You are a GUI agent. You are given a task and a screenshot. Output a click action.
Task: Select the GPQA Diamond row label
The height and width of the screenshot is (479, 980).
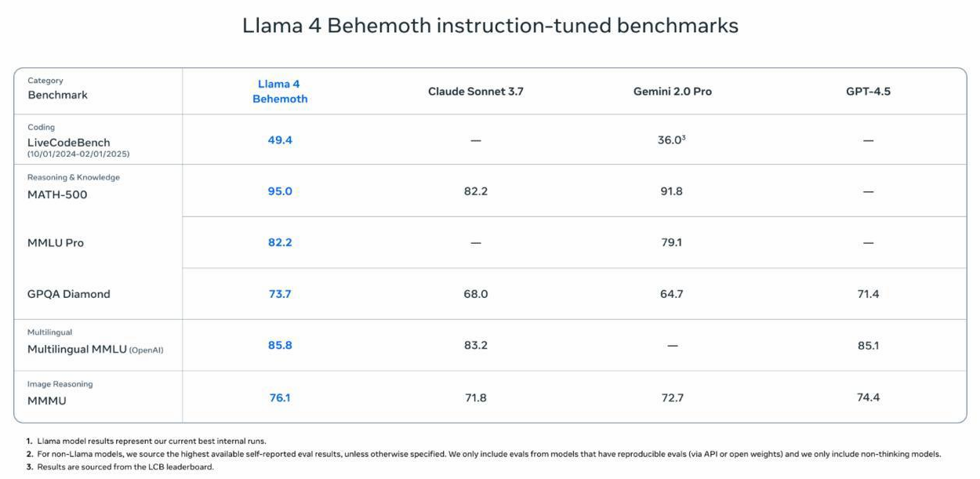pyautogui.click(x=69, y=294)
